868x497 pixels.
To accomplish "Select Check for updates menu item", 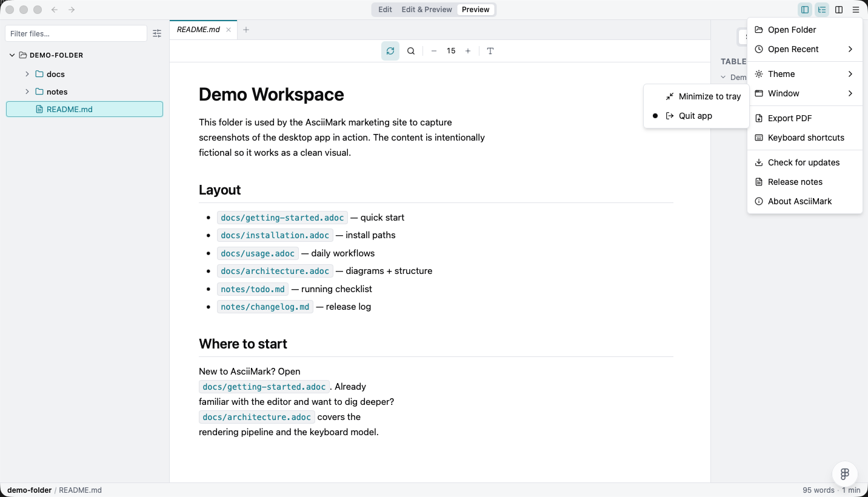I will (805, 162).
